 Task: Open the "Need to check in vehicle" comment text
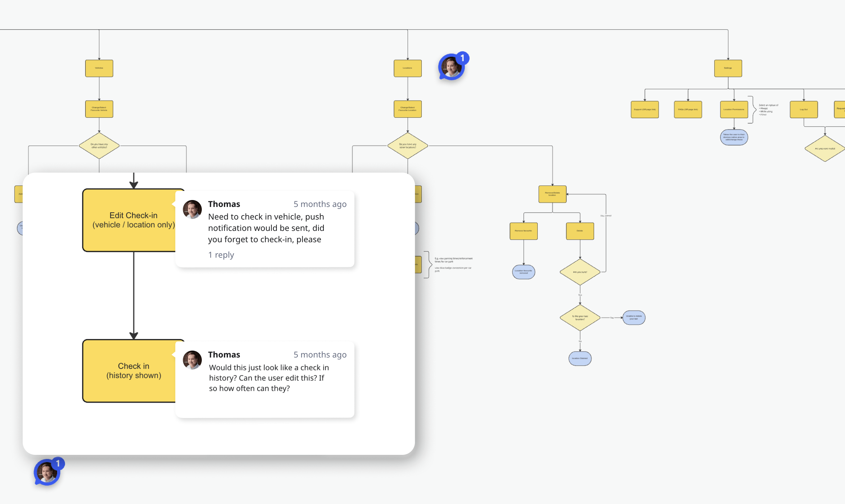[266, 228]
